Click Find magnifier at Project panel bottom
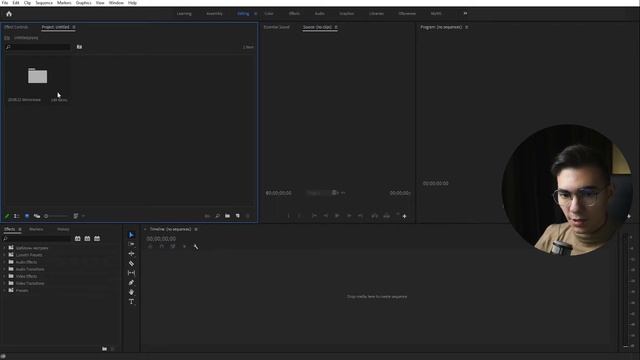The height and width of the screenshot is (360, 640). tap(217, 216)
